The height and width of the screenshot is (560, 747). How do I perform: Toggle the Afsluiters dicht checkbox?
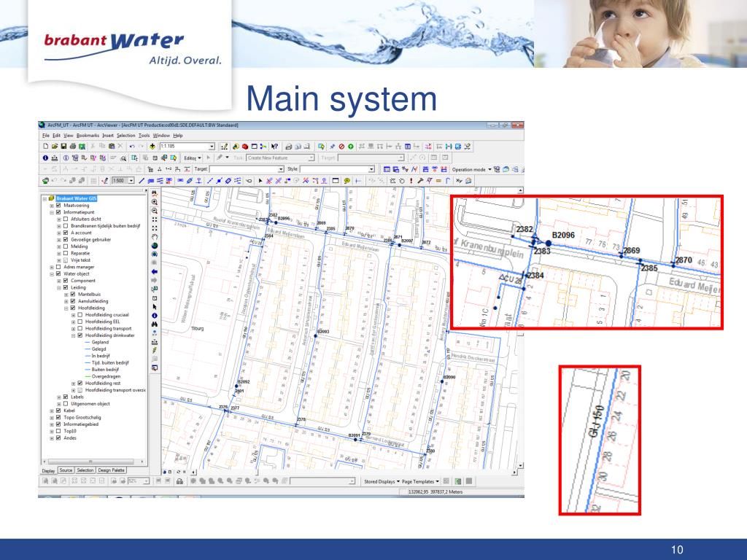(x=66, y=219)
